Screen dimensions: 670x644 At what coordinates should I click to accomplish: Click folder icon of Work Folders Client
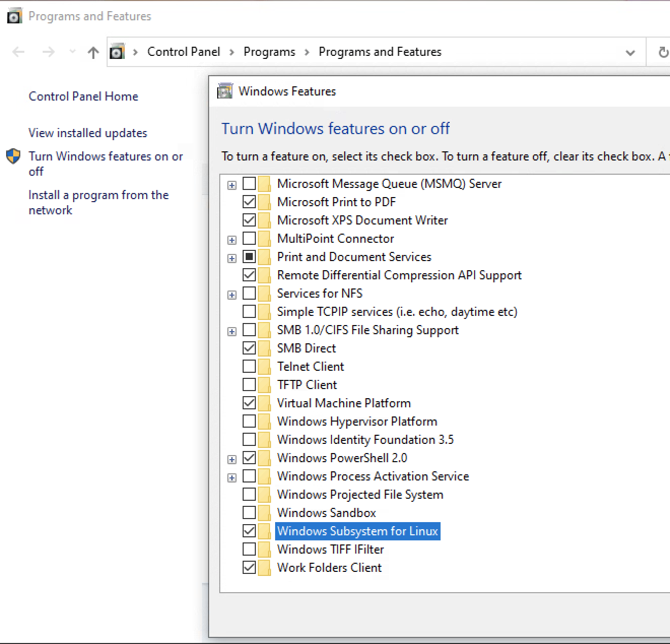click(264, 568)
